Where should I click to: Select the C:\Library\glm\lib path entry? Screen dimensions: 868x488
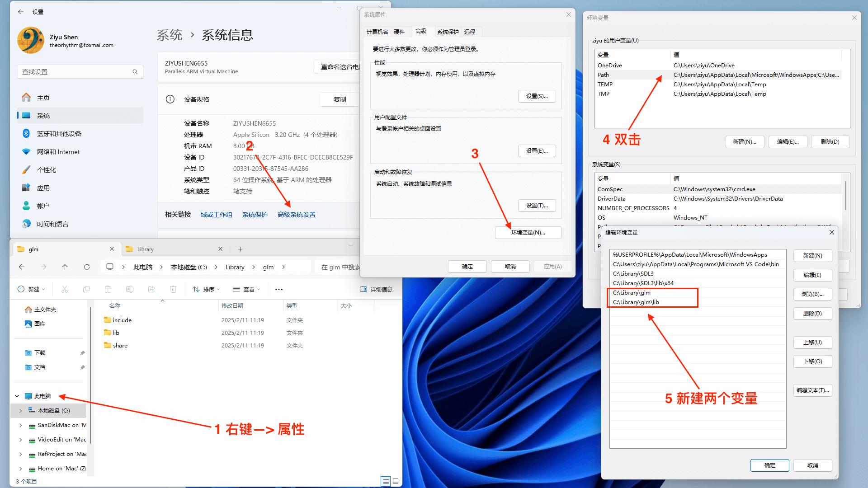coord(636,302)
